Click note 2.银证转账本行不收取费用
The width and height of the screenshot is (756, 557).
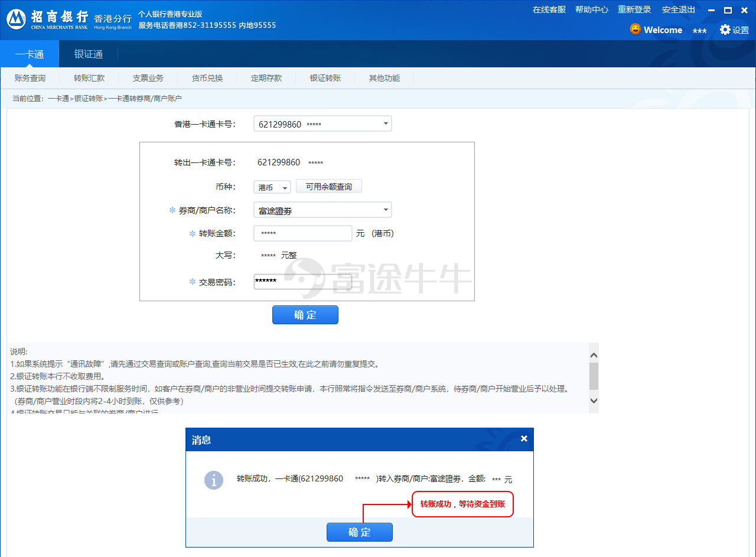(x=57, y=376)
